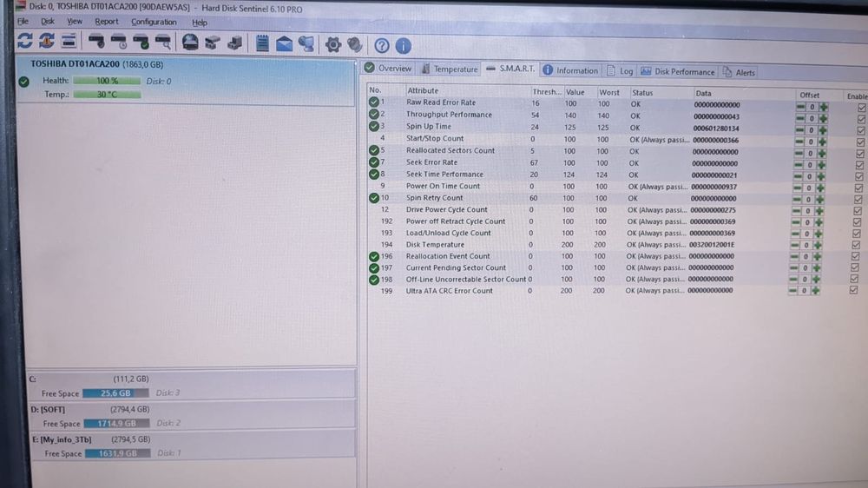Open the Report menu
Viewport: 868px width, 488px height.
coord(106,23)
